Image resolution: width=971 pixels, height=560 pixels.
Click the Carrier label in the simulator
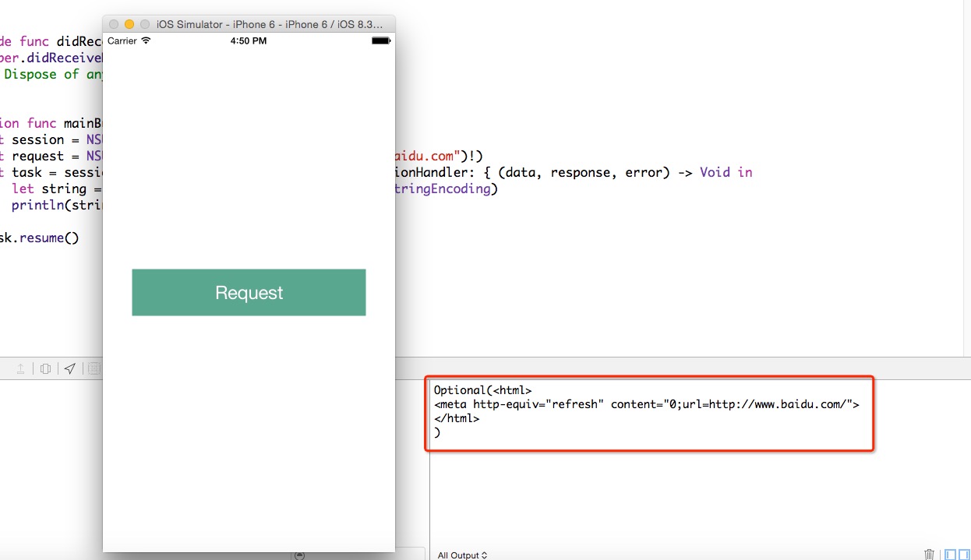pyautogui.click(x=122, y=41)
